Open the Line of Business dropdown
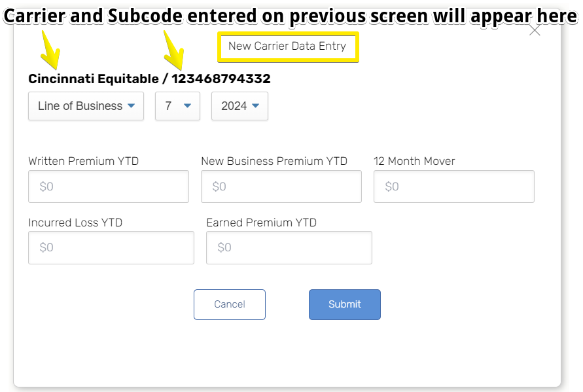Viewport: 583px width, 392px height. click(x=86, y=106)
